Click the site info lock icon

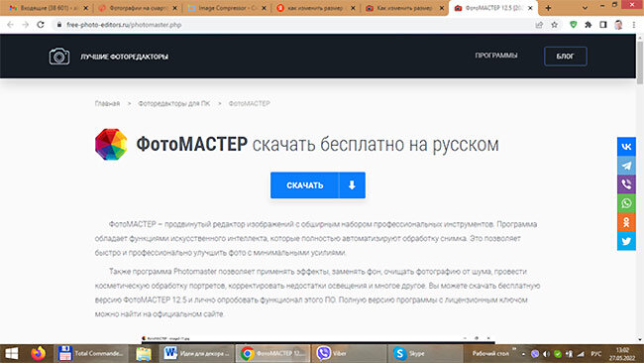click(59, 25)
